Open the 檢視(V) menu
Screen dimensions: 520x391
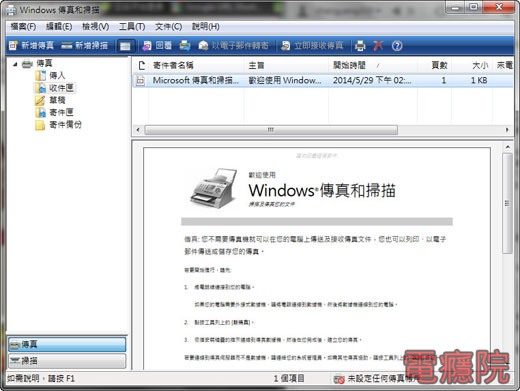point(96,27)
